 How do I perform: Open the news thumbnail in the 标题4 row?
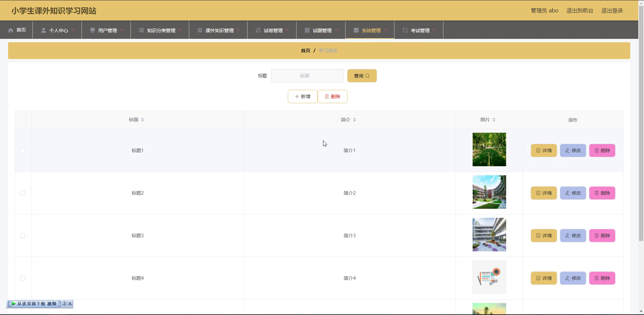click(489, 277)
